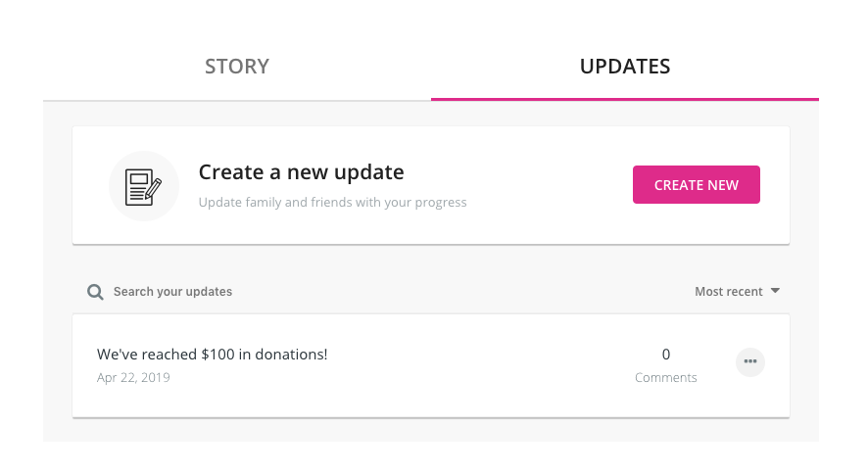This screenshot has height=475, width=868.
Task: Click the document and pencil update icon
Action: pyautogui.click(x=143, y=186)
